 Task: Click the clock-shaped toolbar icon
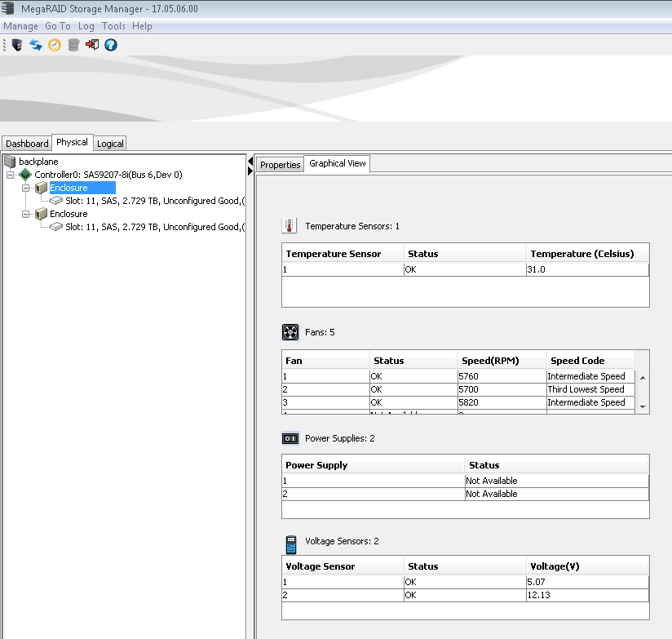click(x=55, y=45)
